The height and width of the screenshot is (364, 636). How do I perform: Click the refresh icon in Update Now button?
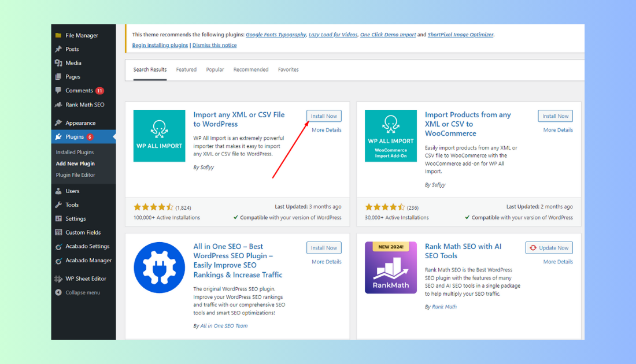tap(533, 248)
